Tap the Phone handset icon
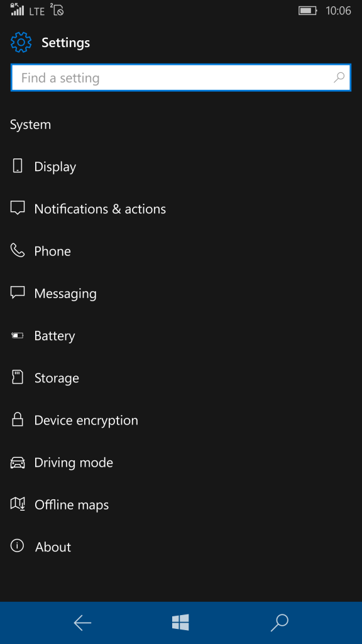 (x=17, y=250)
